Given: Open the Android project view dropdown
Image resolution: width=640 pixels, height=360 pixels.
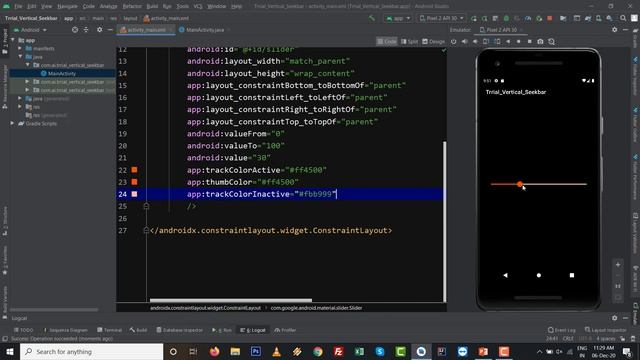Looking at the screenshot, I should [30, 30].
